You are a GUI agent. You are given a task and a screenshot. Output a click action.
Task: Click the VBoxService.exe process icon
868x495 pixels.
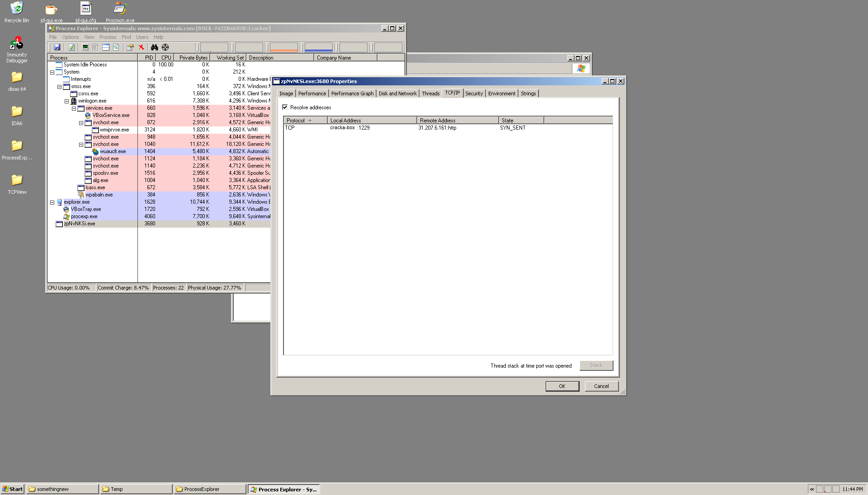pyautogui.click(x=88, y=115)
